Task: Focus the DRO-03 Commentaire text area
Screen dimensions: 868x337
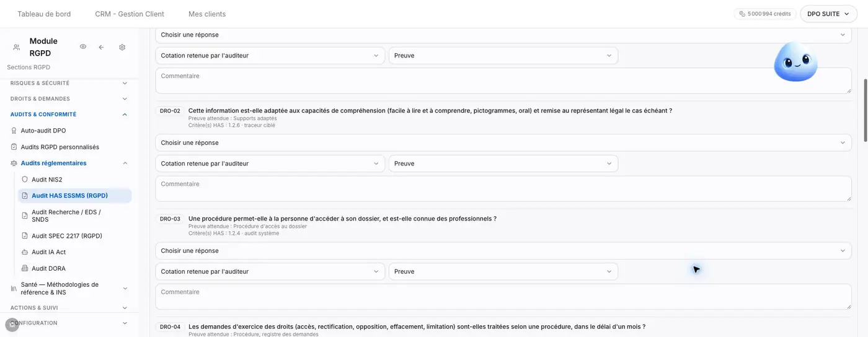Action: pos(503,297)
